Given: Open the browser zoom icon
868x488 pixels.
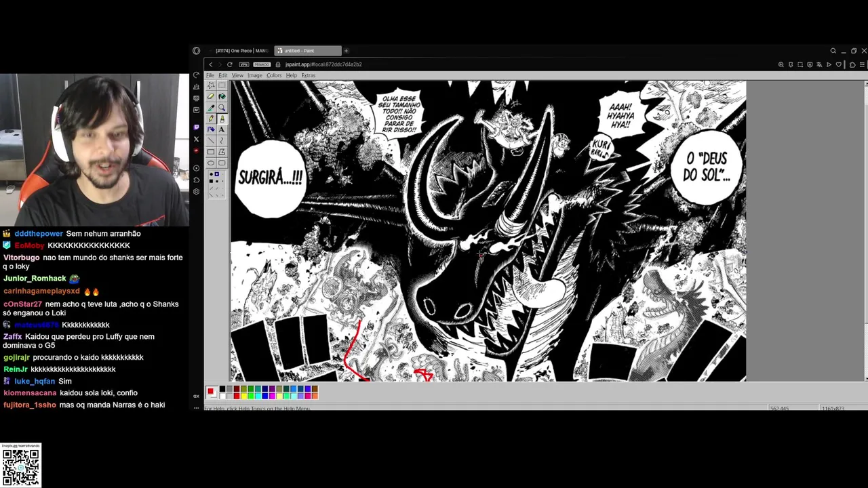Looking at the screenshot, I should 781,64.
